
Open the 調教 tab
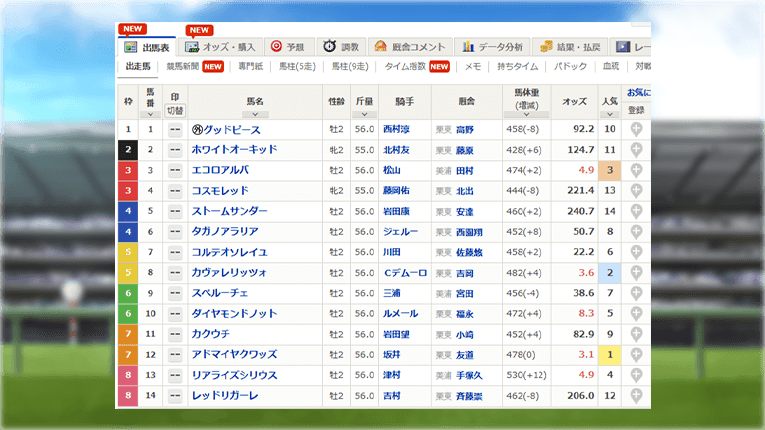[341, 47]
